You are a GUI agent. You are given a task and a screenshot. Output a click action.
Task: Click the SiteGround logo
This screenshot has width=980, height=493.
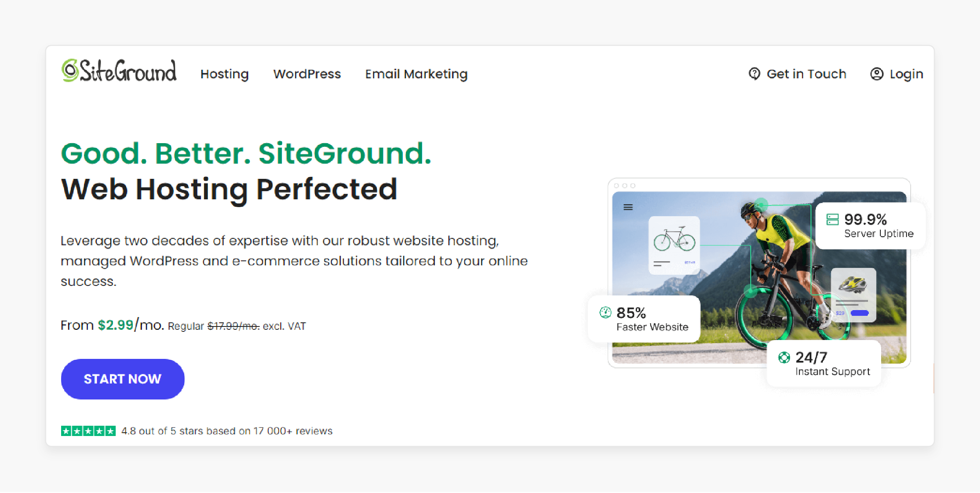(x=119, y=71)
